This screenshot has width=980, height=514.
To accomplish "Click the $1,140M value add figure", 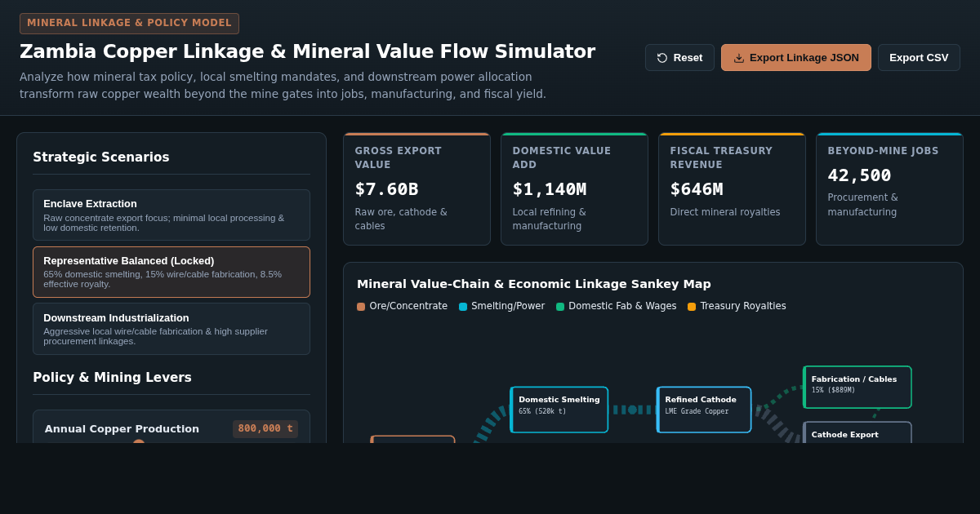I will 549,189.
